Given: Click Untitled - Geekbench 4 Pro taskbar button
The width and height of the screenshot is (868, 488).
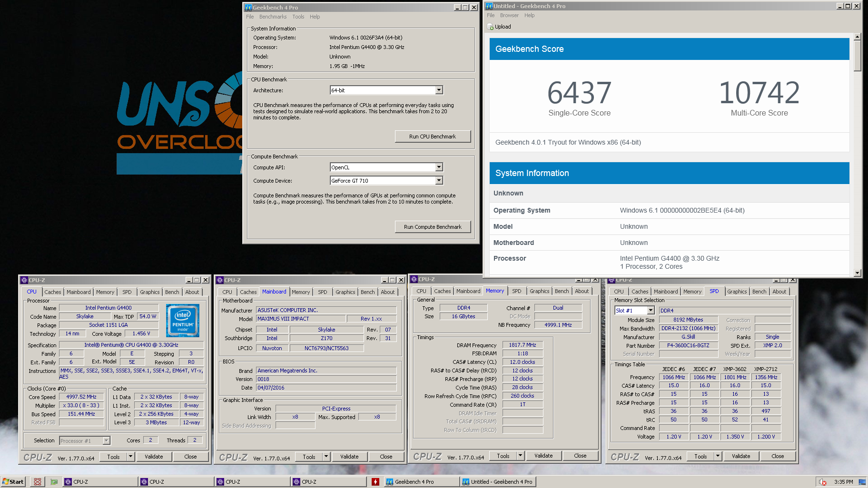Looking at the screenshot, I should [498, 482].
